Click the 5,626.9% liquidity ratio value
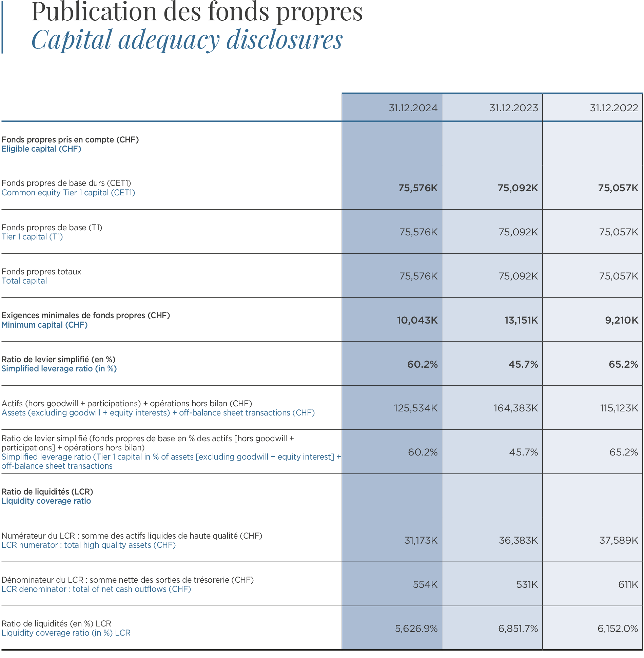Viewport: 644px width, 658px height. click(x=416, y=628)
